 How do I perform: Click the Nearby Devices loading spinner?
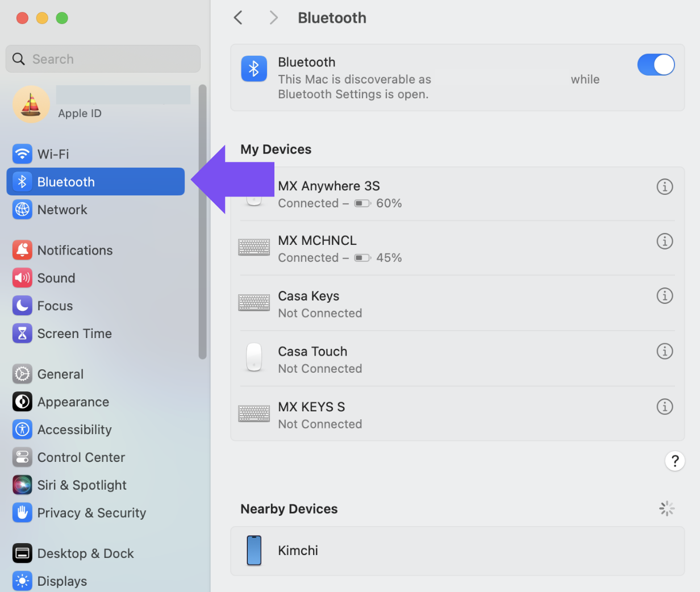[666, 508]
